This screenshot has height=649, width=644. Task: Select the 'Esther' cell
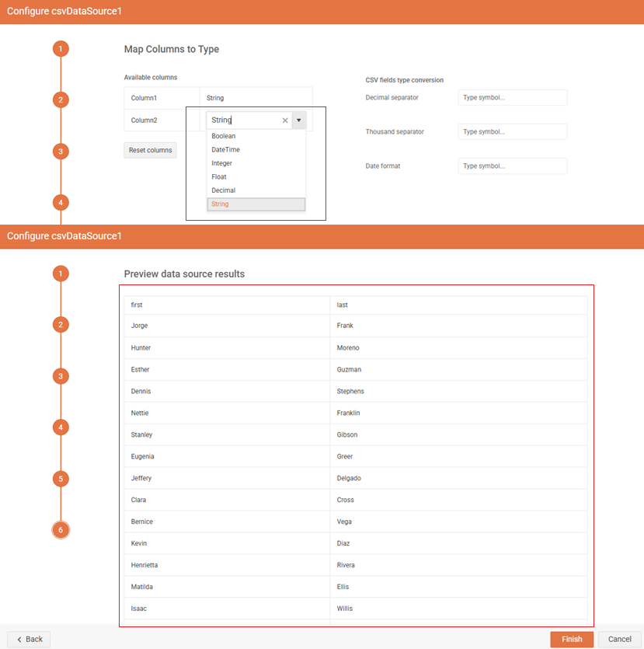point(227,370)
